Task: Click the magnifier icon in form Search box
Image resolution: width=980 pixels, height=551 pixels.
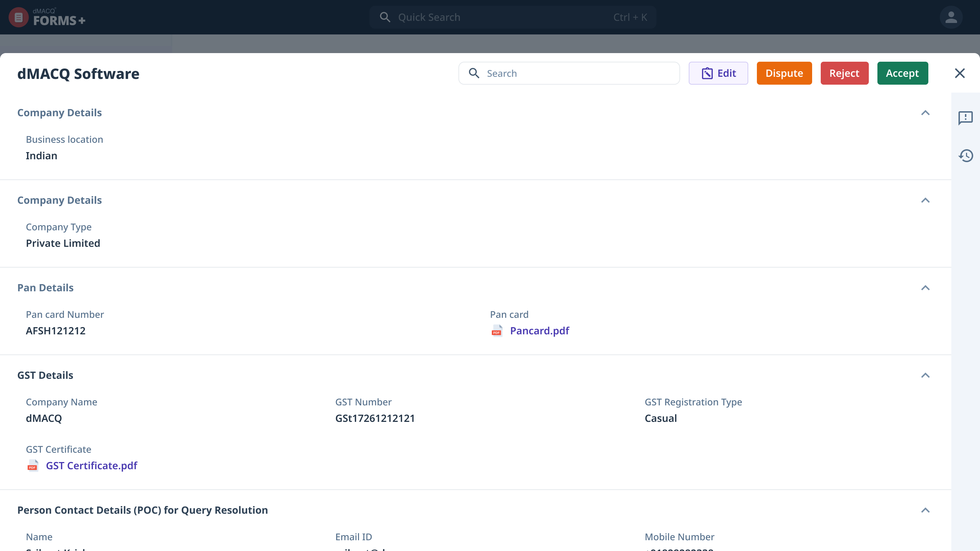Action: (x=473, y=73)
